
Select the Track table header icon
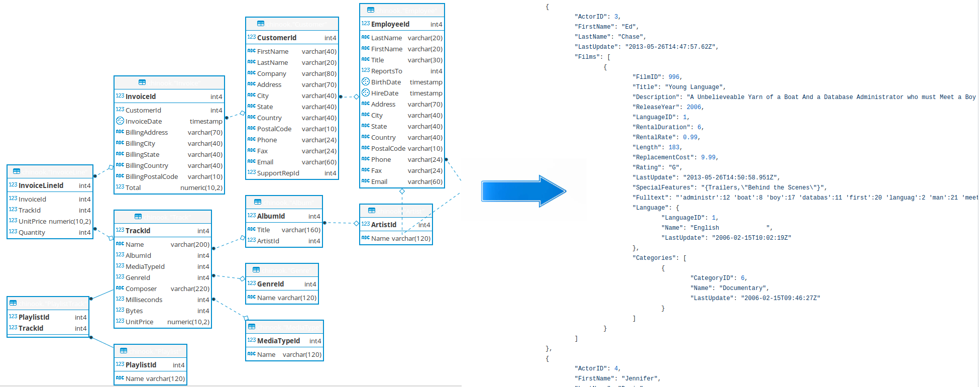[x=138, y=217]
